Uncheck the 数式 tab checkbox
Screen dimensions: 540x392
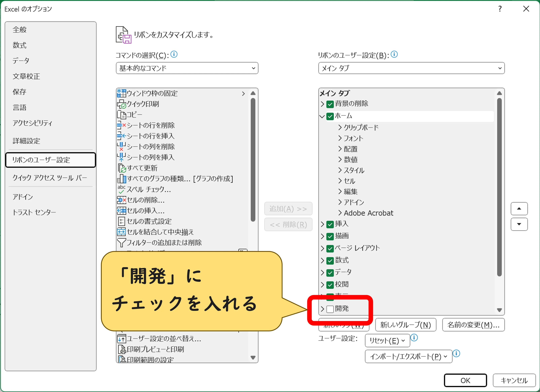330,260
